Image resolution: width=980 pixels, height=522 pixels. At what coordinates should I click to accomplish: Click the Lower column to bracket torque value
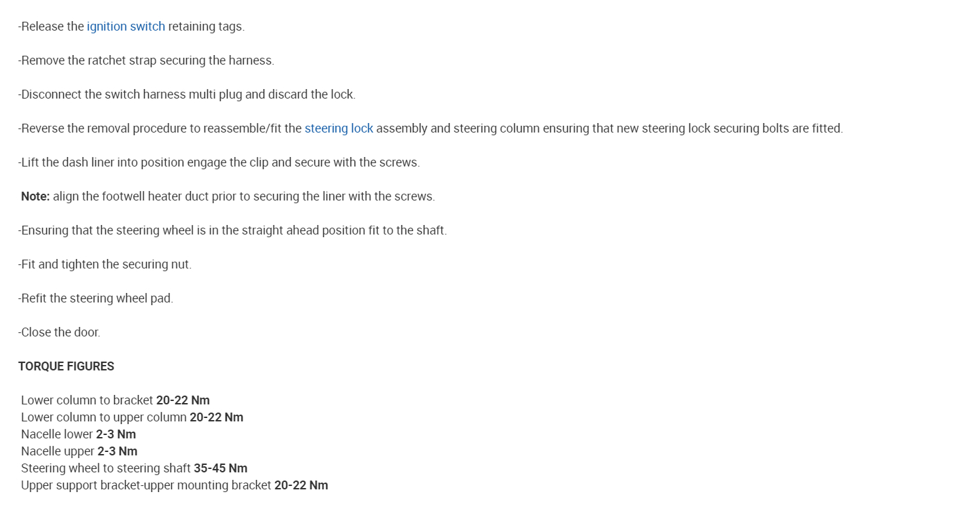[183, 400]
